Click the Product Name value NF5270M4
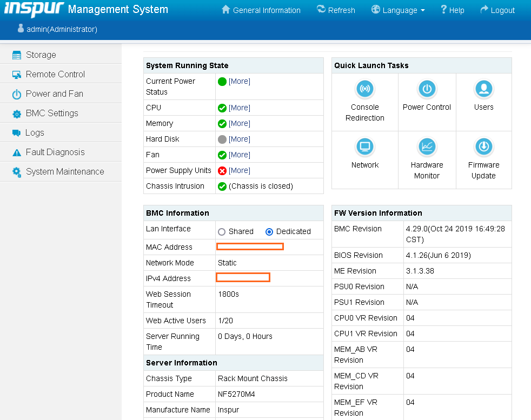 point(236,394)
